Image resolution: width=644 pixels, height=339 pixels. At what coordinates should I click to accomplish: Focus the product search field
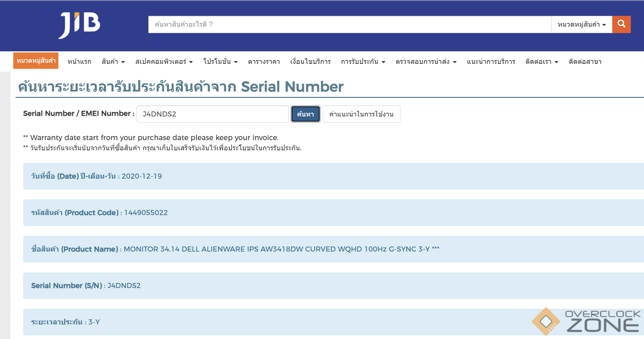350,24
